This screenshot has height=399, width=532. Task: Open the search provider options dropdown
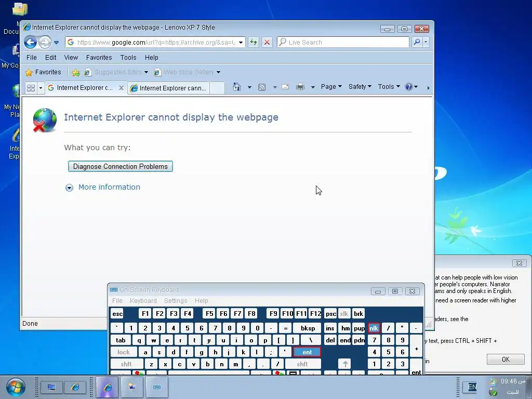426,42
